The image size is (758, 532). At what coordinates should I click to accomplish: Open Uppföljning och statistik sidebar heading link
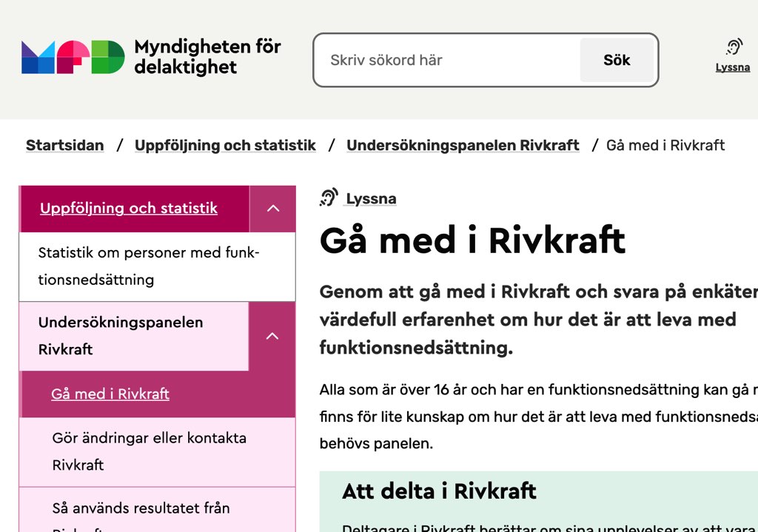(x=129, y=208)
